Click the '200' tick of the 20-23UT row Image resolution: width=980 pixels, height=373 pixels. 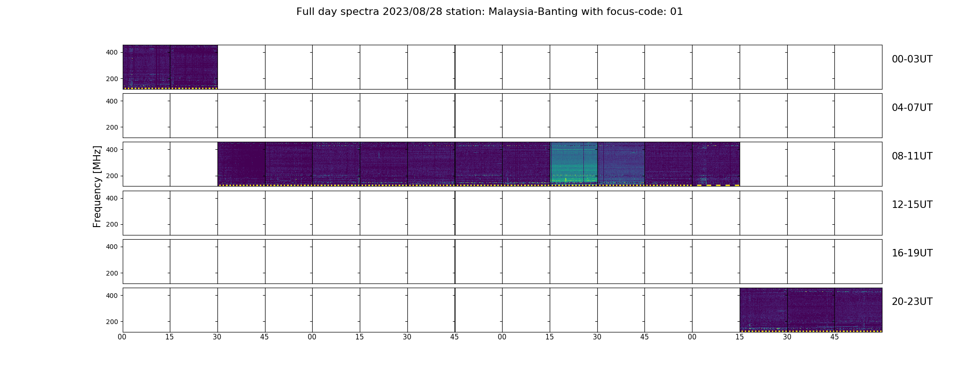tap(112, 322)
